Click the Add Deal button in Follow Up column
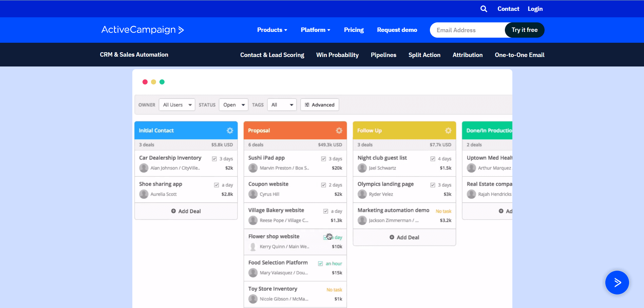This screenshot has width=644, height=308. click(x=404, y=237)
